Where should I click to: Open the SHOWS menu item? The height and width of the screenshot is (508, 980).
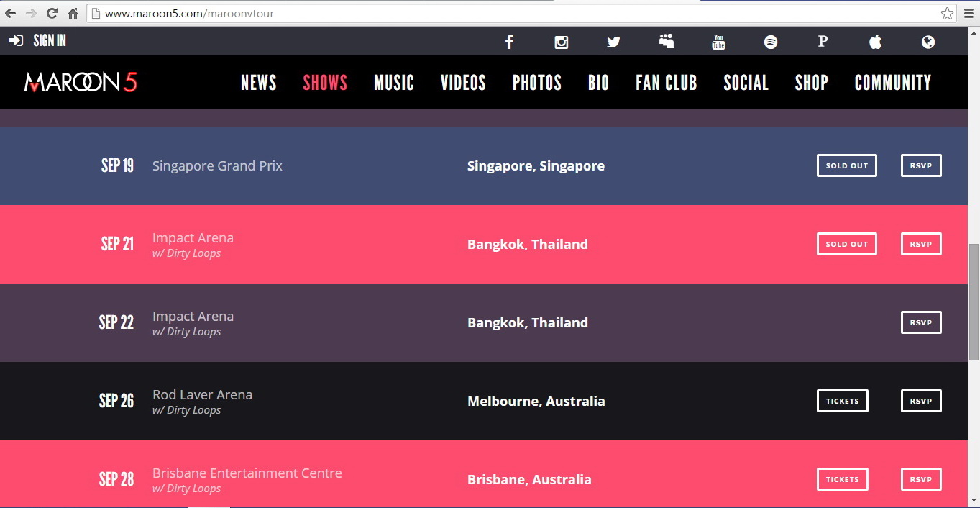click(x=325, y=83)
